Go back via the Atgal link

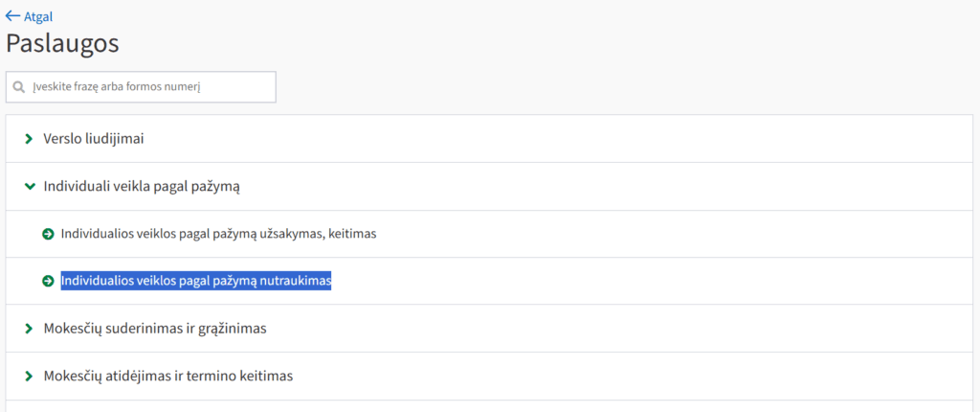click(x=38, y=17)
